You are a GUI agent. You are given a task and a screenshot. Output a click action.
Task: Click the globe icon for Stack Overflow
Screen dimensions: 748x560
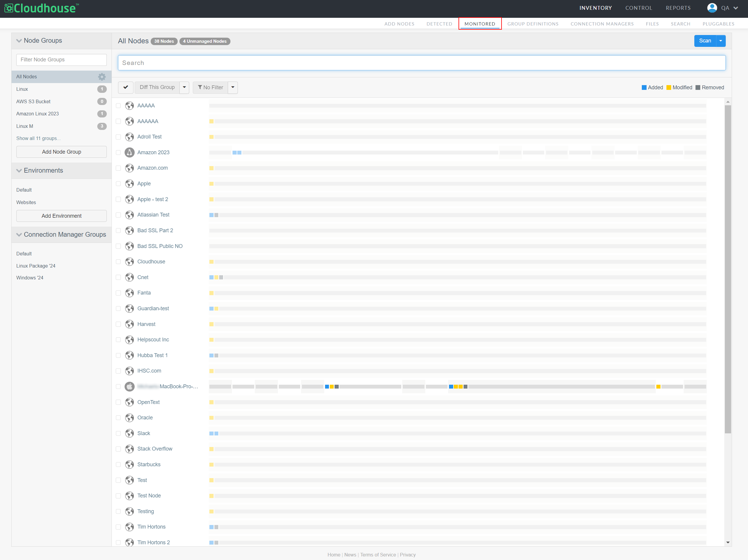[130, 449]
